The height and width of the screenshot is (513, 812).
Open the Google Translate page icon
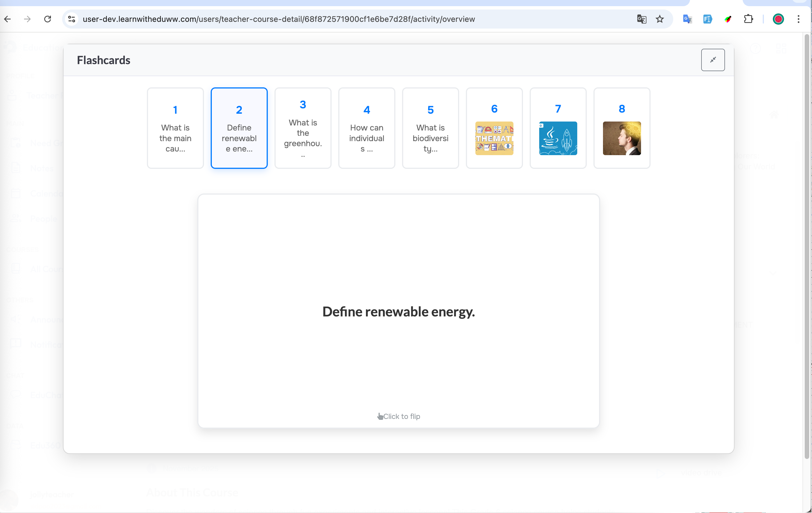641,19
